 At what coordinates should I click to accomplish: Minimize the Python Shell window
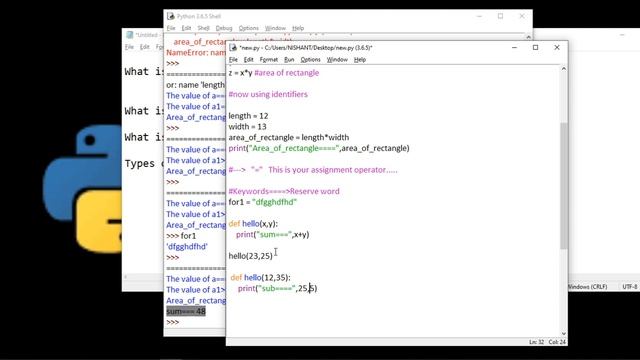[x=479, y=16]
